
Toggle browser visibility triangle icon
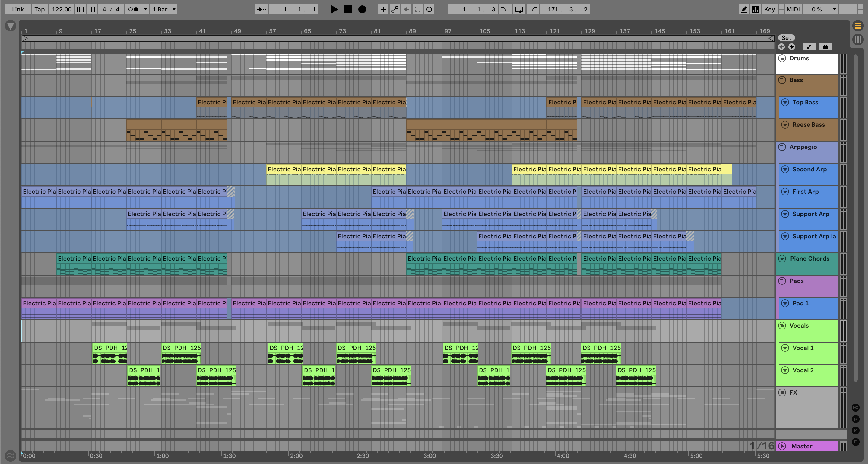[x=11, y=26]
